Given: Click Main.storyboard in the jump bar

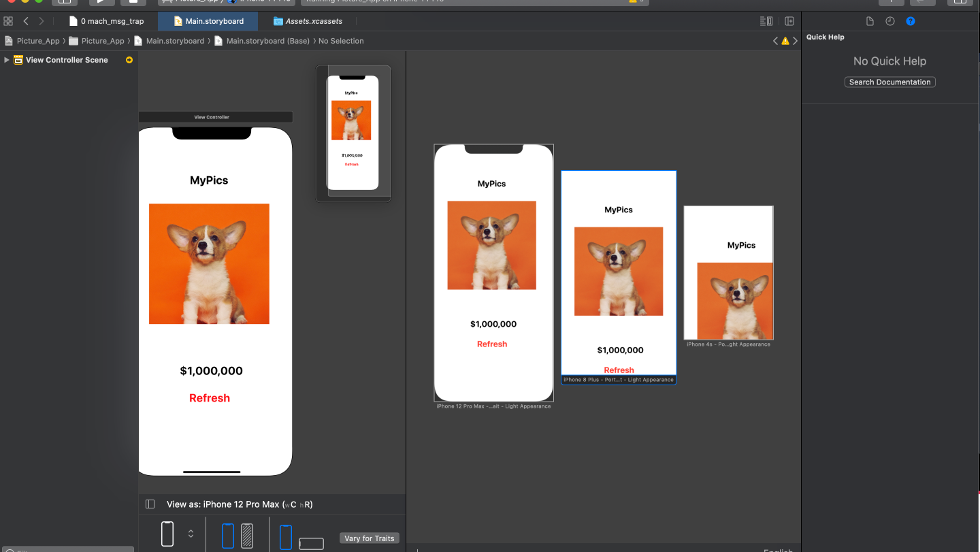Looking at the screenshot, I should point(169,41).
